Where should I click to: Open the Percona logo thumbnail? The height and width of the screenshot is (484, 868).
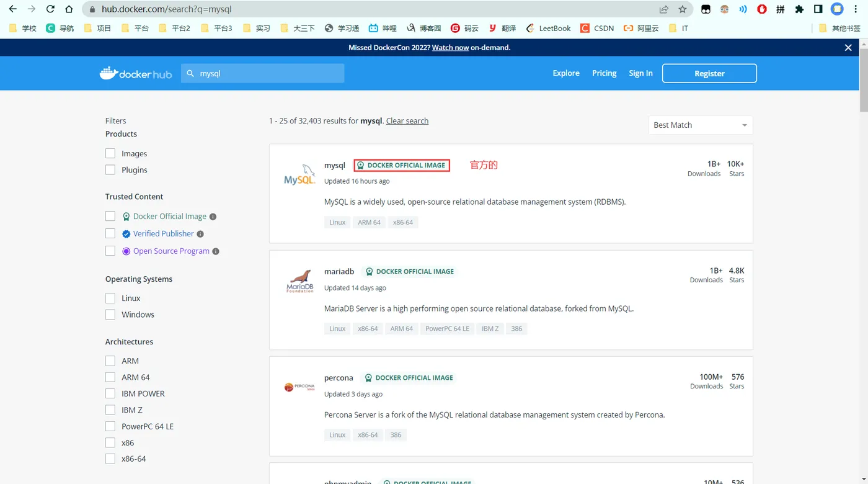click(299, 387)
